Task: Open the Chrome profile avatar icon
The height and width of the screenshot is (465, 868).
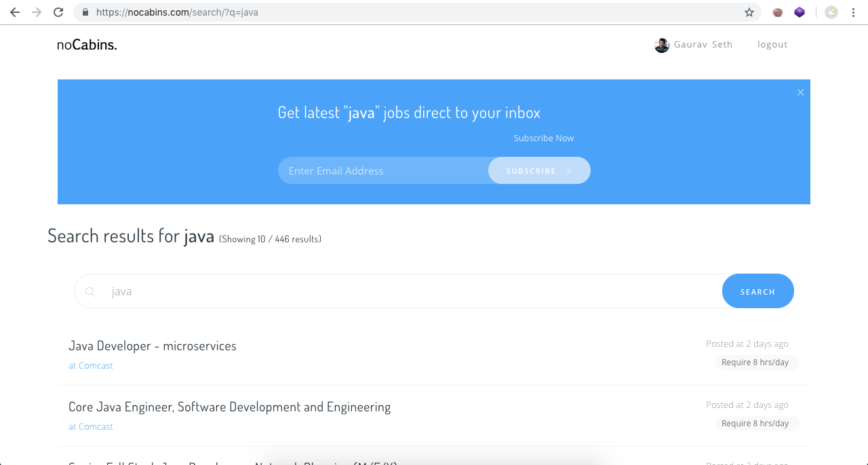Action: pos(831,12)
